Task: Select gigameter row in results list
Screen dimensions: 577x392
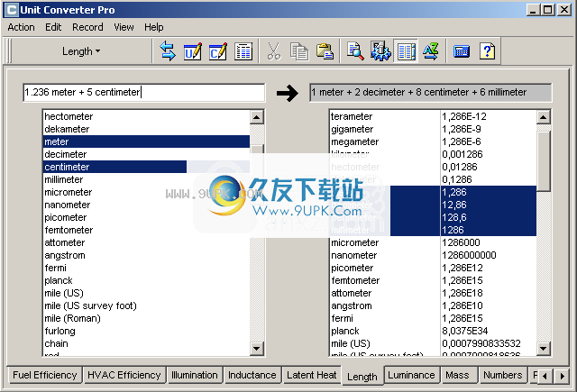Action: pyautogui.click(x=433, y=129)
